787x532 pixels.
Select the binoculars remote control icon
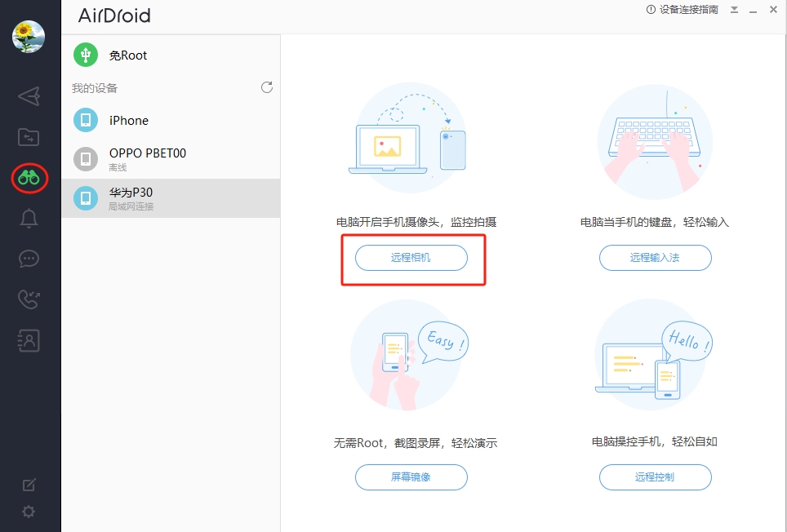tap(29, 178)
